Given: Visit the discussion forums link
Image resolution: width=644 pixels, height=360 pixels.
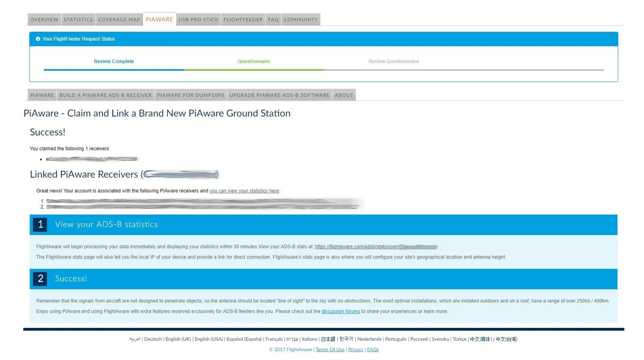Looking at the screenshot, I should [x=341, y=311].
